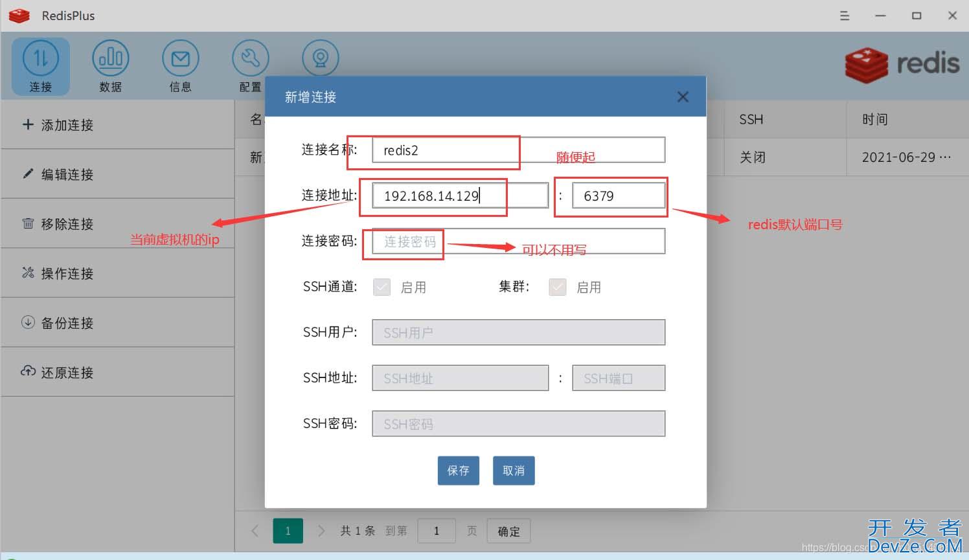Open the 信息 (Info) envelope icon
Image resolution: width=969 pixels, height=560 pixels.
coord(181,66)
